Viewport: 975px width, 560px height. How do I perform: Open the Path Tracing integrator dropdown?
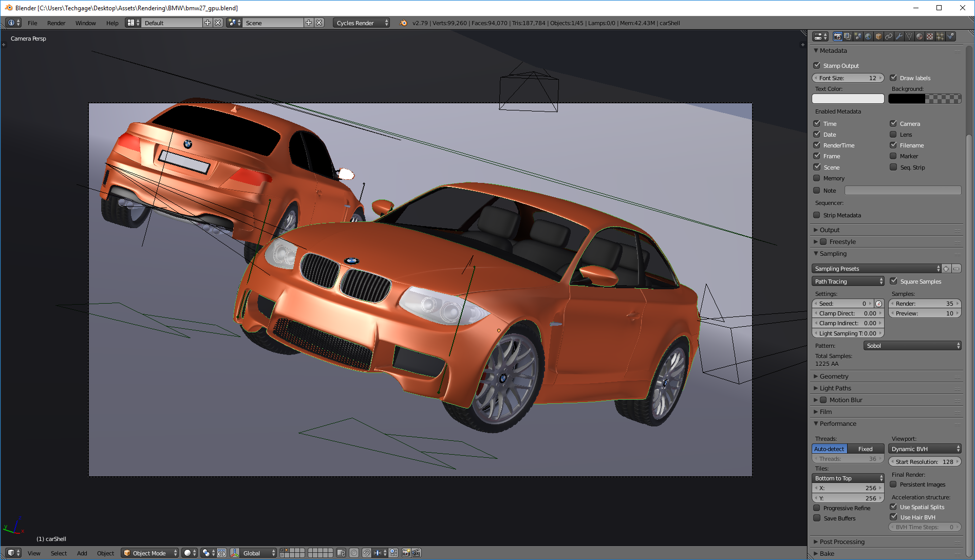tap(848, 281)
